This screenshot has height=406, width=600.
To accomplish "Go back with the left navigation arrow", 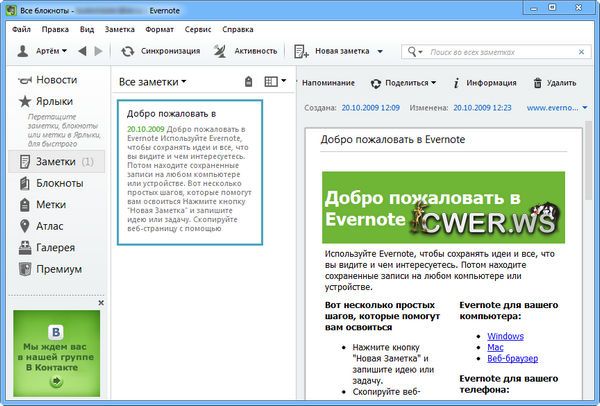I will coord(83,51).
